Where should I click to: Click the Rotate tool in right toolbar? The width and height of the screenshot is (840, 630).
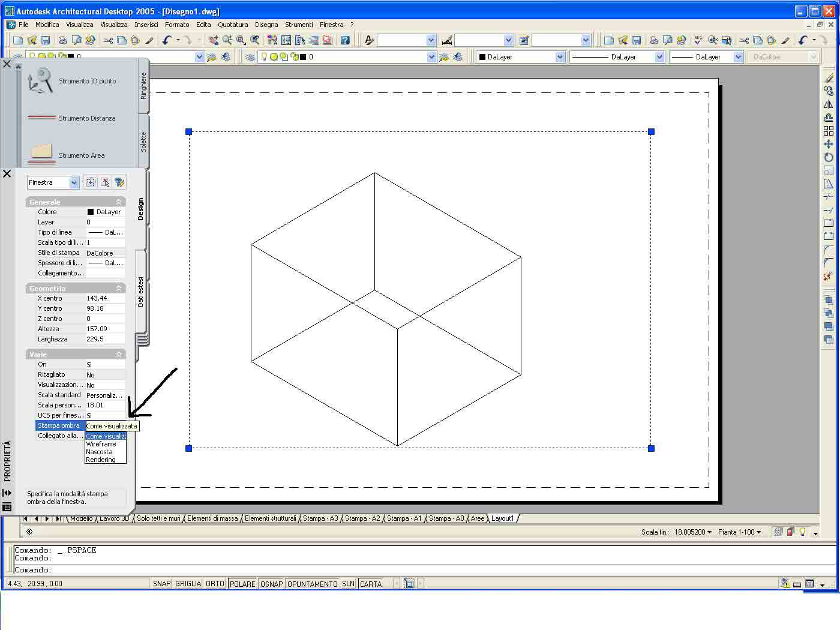(x=829, y=157)
